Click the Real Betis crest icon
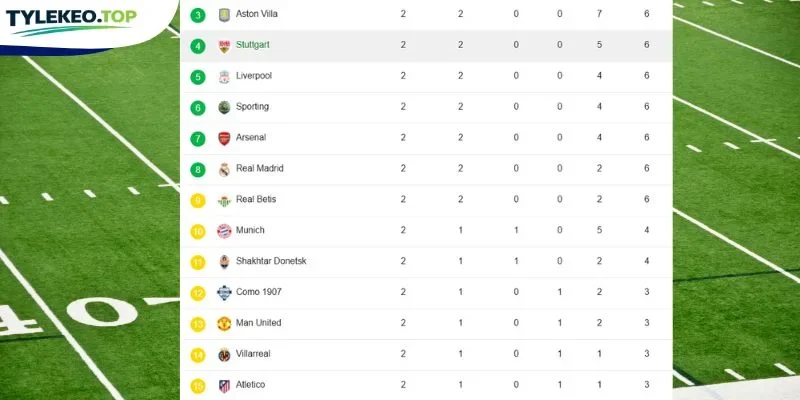Screen dimensions: 800x400 click(224, 201)
